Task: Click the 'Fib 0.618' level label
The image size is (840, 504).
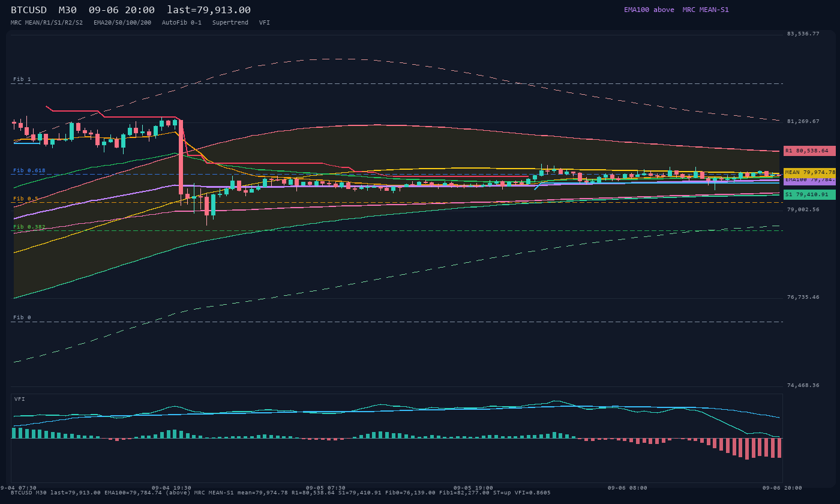Action: point(29,170)
